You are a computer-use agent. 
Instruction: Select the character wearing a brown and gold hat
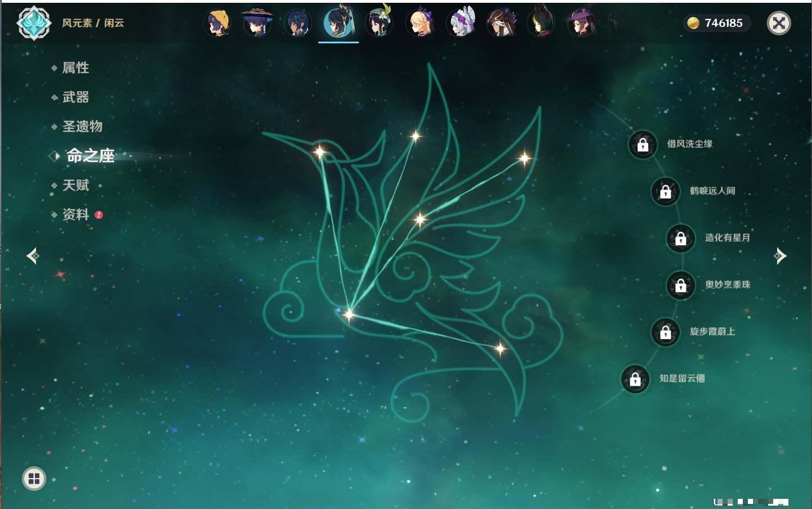click(501, 23)
